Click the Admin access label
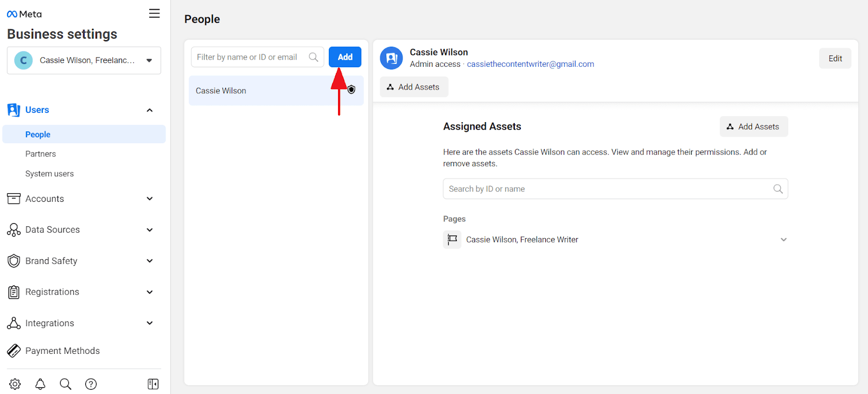Viewport: 868px width, 394px height. (x=435, y=64)
